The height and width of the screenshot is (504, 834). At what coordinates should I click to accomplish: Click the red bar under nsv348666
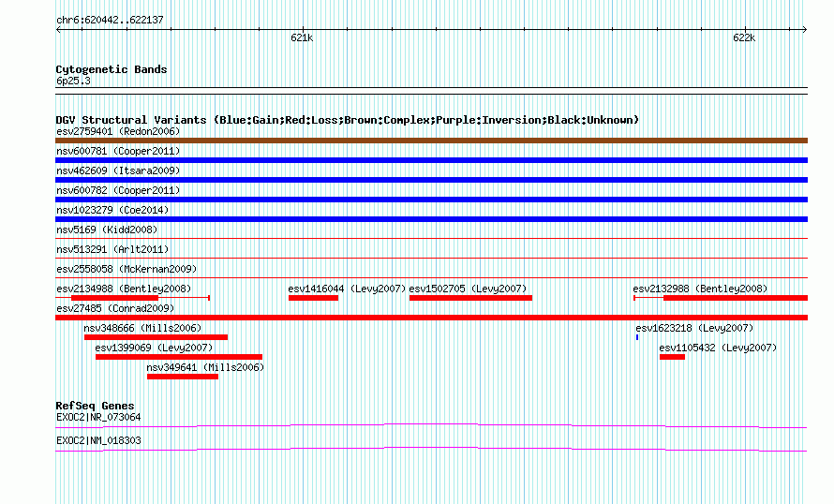pyautogui.click(x=156, y=337)
